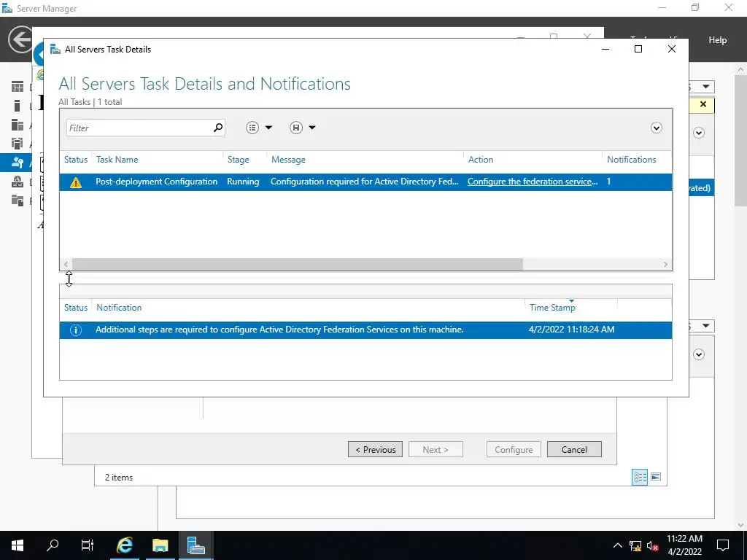Sort by the Message column header

(288, 160)
